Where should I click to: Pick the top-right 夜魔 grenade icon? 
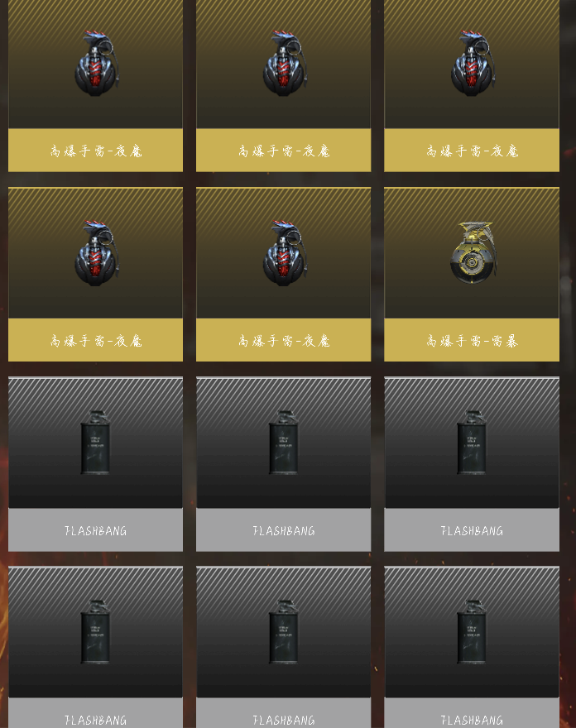point(473,64)
